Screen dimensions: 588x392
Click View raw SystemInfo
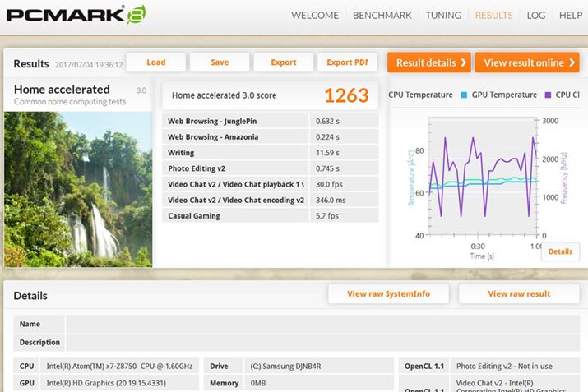(387, 294)
